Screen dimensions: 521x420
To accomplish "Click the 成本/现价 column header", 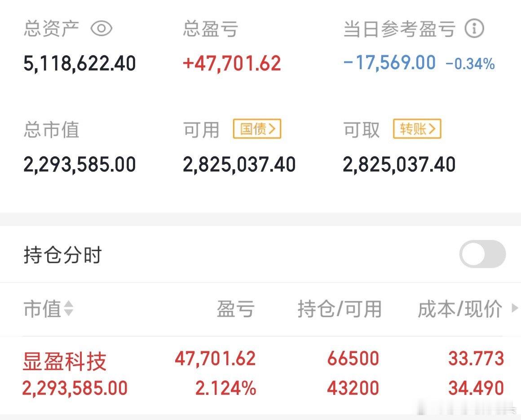I will 460,309.
